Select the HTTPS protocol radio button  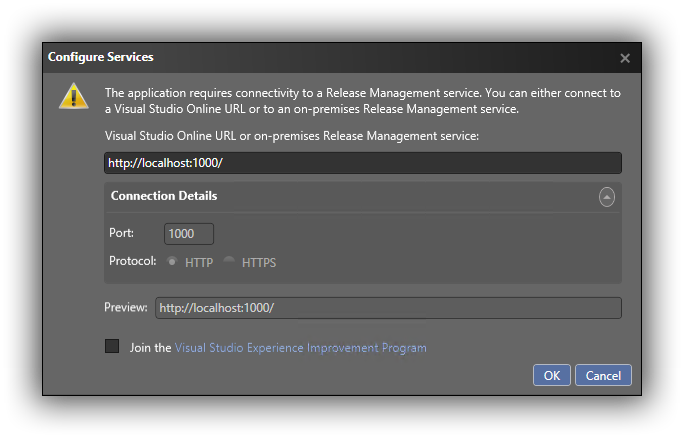point(229,262)
